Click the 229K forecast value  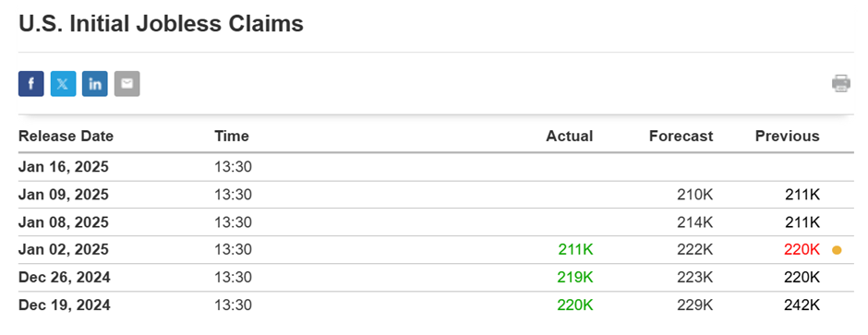pos(695,305)
